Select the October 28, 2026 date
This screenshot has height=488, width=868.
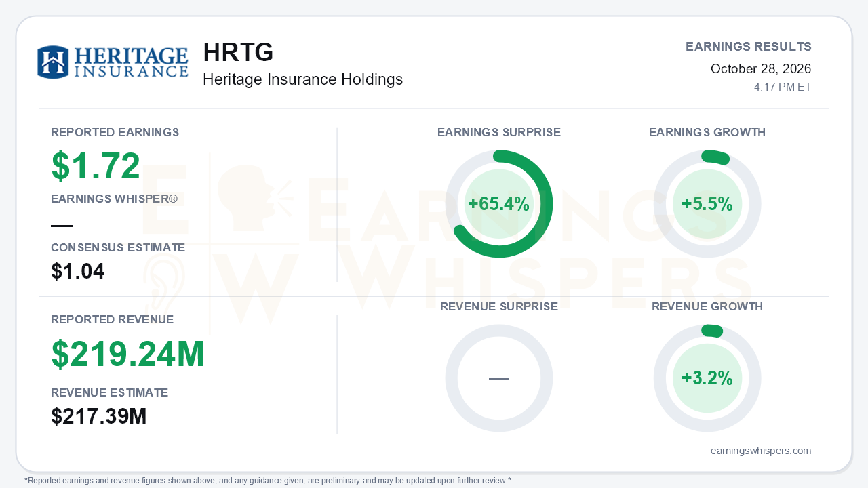761,68
